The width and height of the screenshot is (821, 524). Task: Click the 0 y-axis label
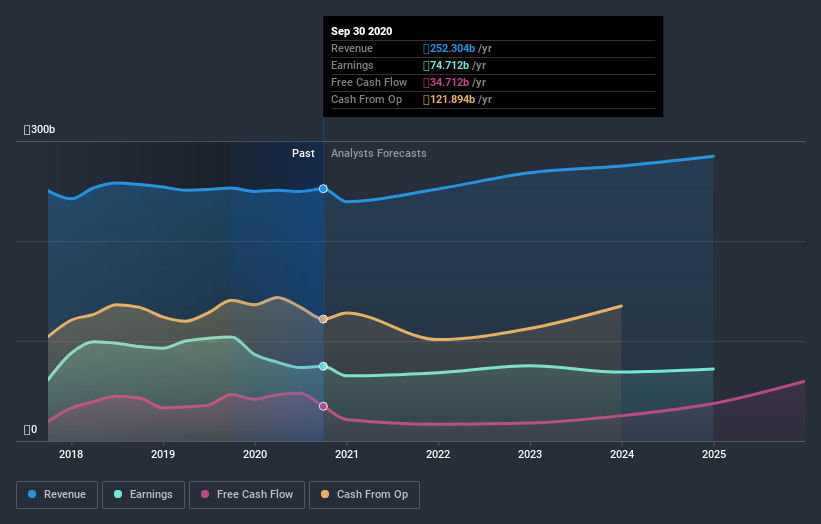tap(30, 430)
